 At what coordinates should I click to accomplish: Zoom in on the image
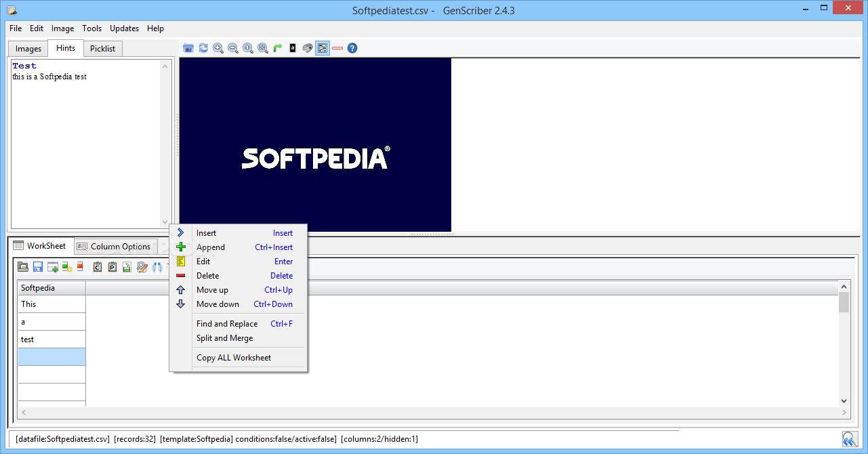[218, 48]
